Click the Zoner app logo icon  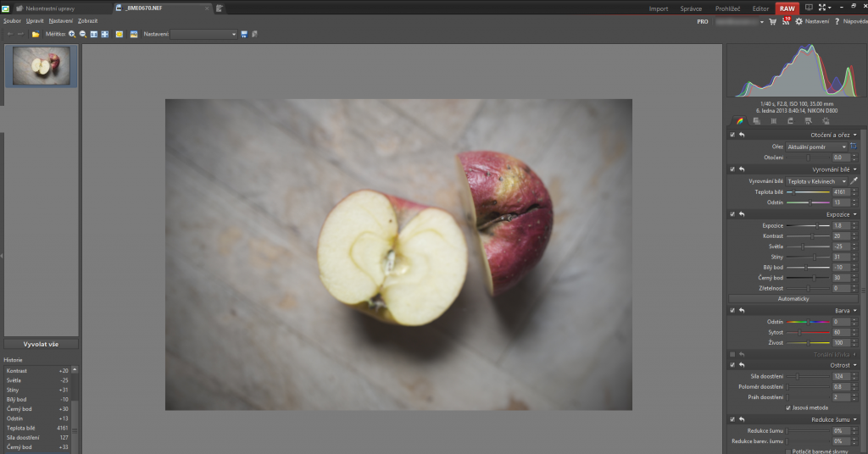pos(5,8)
